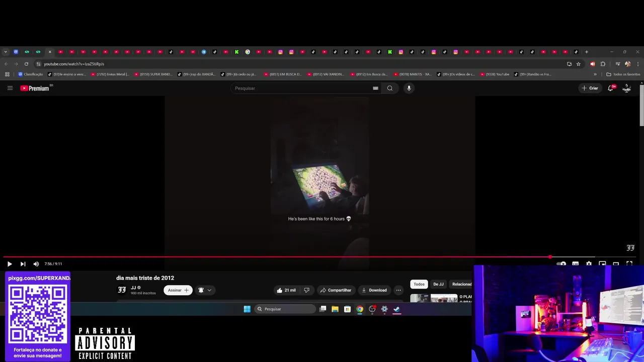This screenshot has height=362, width=644.
Task: Click the taskbar Pesquisar search box
Action: (285, 309)
